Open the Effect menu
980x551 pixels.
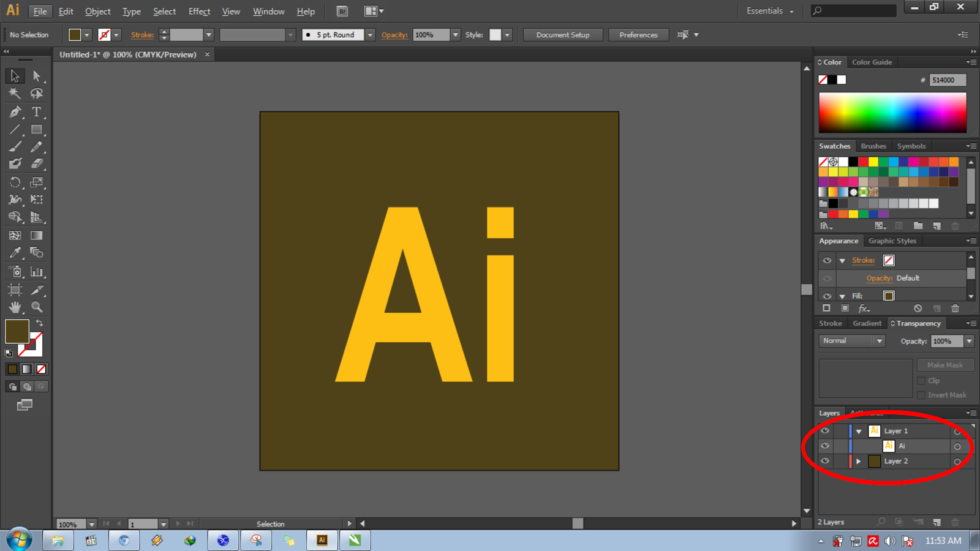[198, 11]
